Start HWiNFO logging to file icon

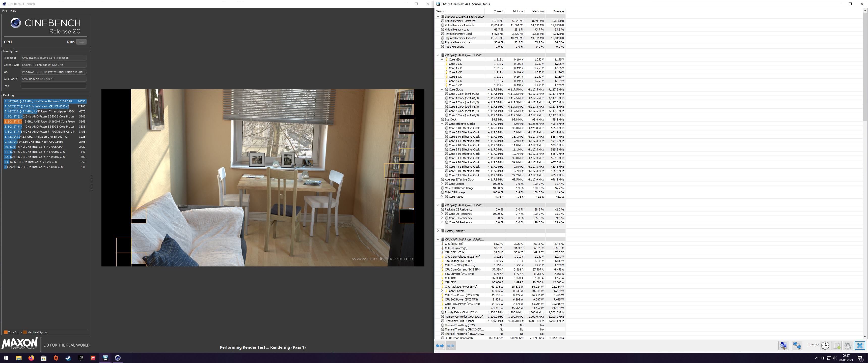click(x=837, y=346)
